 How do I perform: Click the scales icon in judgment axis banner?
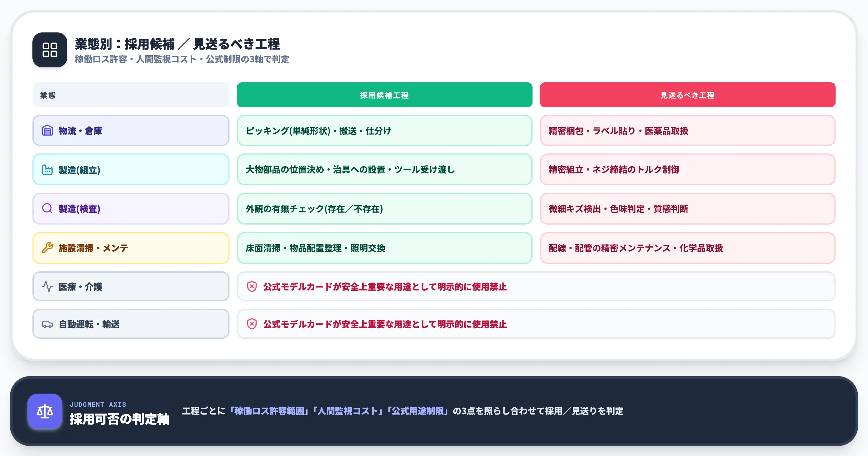pos(45,411)
